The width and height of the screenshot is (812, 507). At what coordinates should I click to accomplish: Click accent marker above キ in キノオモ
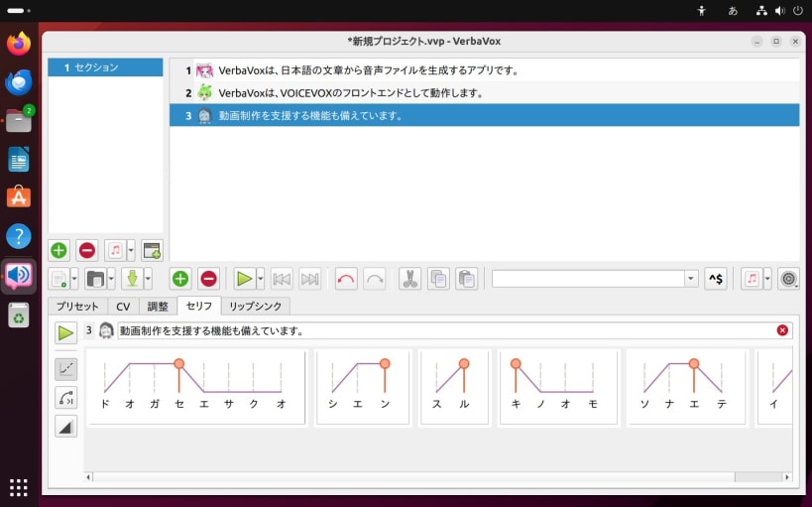click(516, 363)
